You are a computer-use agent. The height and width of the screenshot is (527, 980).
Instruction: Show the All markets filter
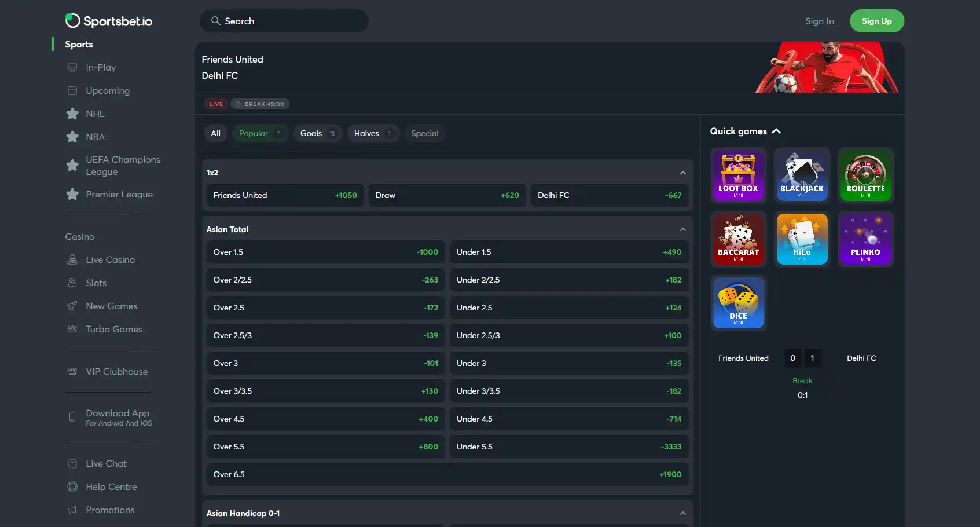pyautogui.click(x=215, y=133)
